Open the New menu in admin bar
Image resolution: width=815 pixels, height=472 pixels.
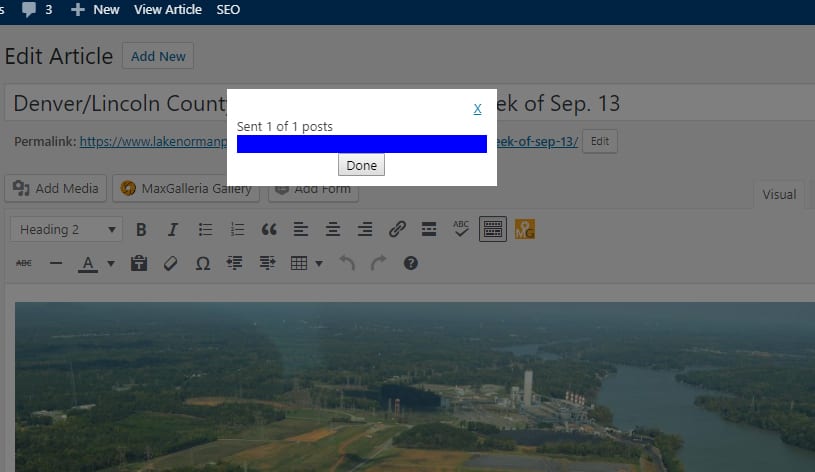point(95,9)
